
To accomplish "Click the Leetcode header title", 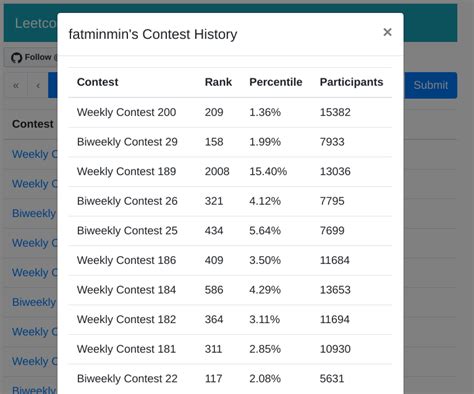I will point(36,23).
